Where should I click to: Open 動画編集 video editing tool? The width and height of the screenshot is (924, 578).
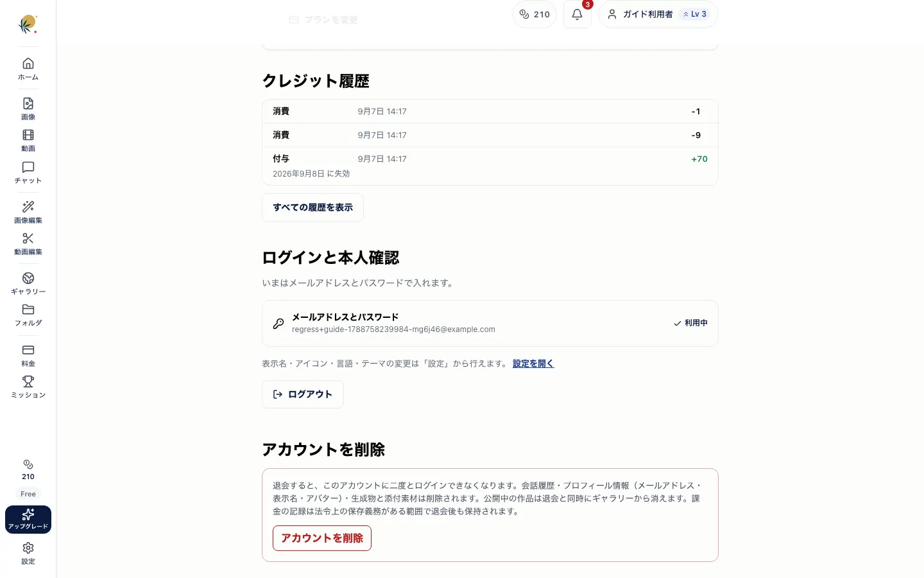coord(28,244)
